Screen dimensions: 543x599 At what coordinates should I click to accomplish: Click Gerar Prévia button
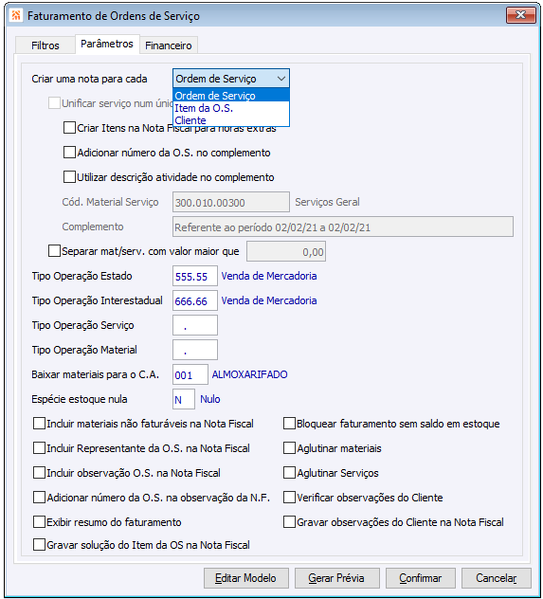337,578
